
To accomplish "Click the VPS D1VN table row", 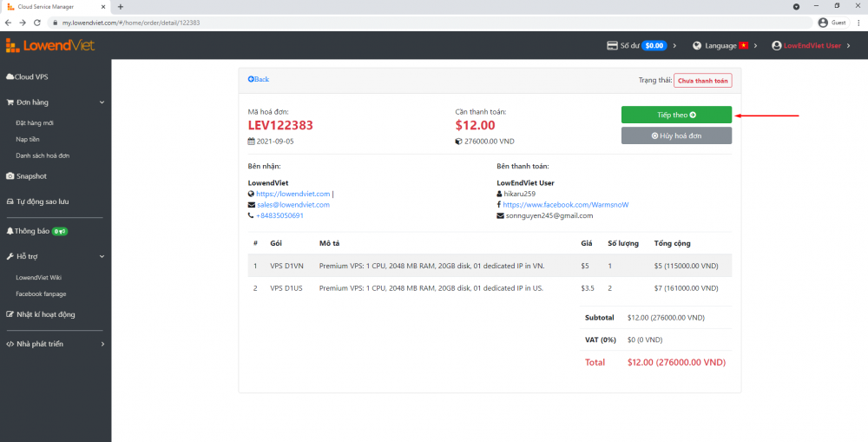I will (x=490, y=266).
